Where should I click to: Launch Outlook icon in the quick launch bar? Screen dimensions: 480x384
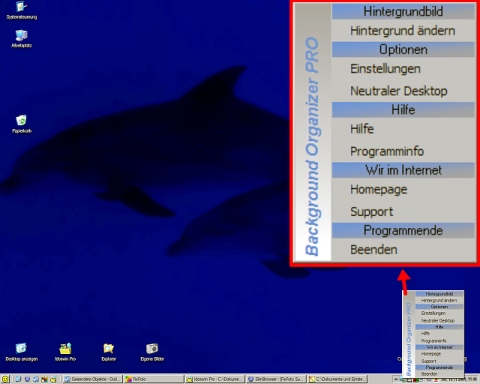pyautogui.click(x=36, y=379)
